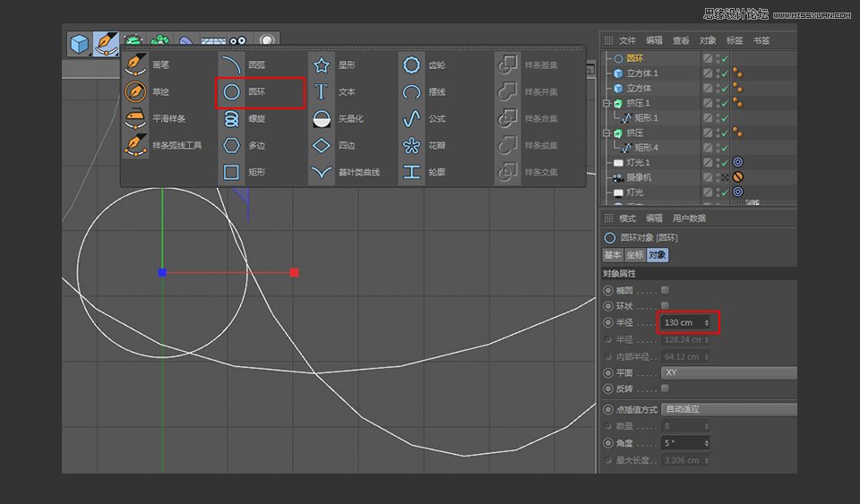This screenshot has height=504, width=860.
Task: Switch to the 坐标 coordinates tab
Action: (x=634, y=255)
